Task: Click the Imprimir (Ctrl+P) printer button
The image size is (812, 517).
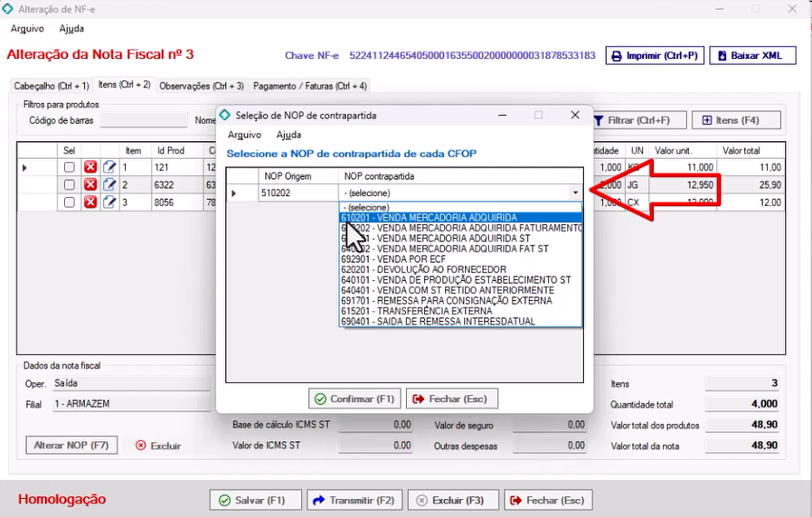Action: 655,56
